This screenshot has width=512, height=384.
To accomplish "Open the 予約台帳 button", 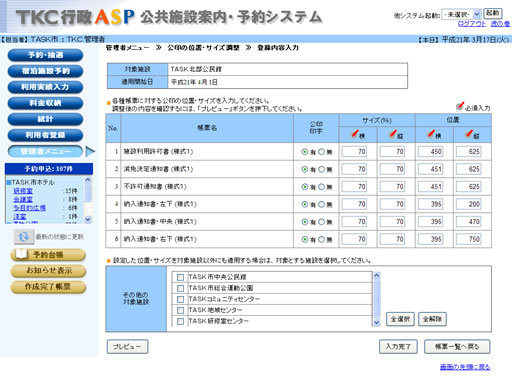I will coord(48,255).
